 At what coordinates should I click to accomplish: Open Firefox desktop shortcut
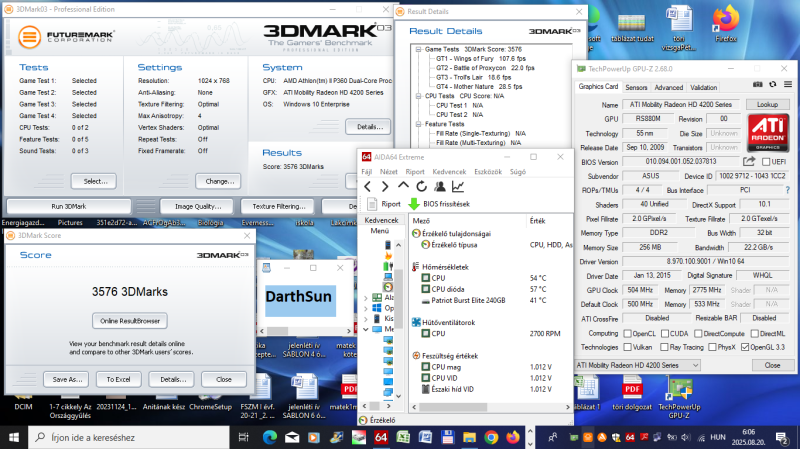coord(726,24)
